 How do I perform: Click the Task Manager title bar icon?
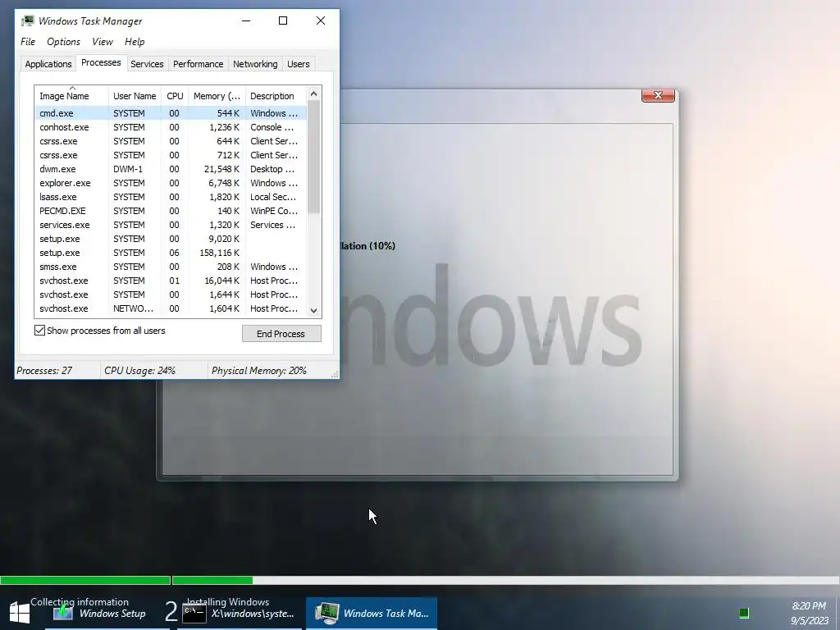(28, 21)
